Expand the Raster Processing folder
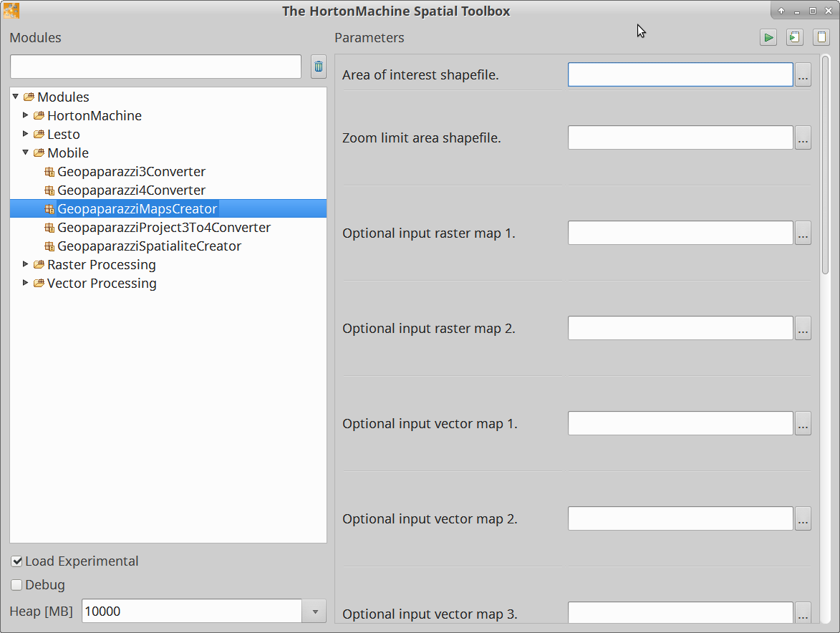This screenshot has width=840, height=633. point(25,264)
